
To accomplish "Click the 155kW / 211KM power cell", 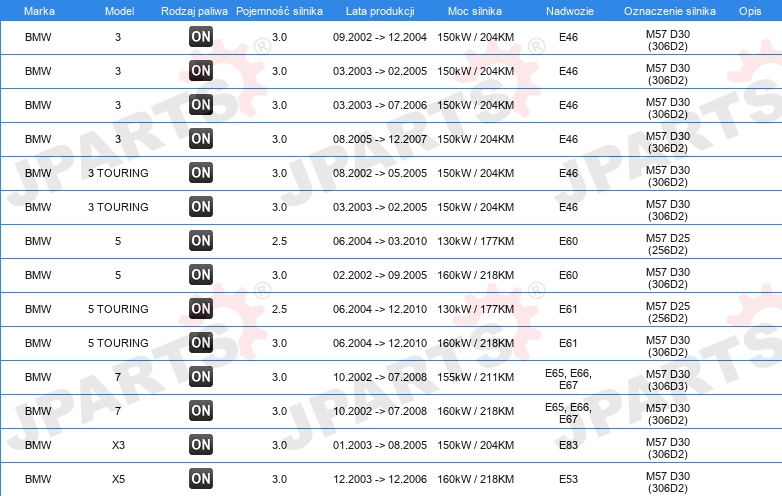I will [x=475, y=377].
